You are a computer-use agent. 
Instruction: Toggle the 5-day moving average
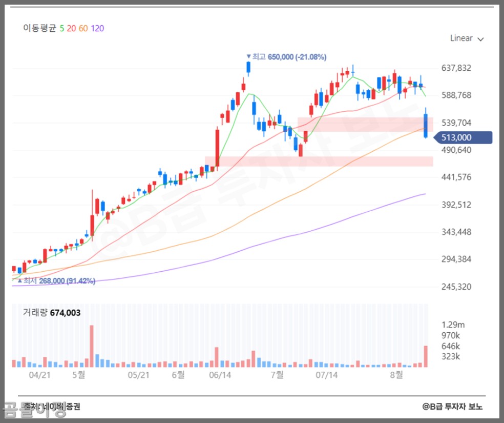pos(61,28)
